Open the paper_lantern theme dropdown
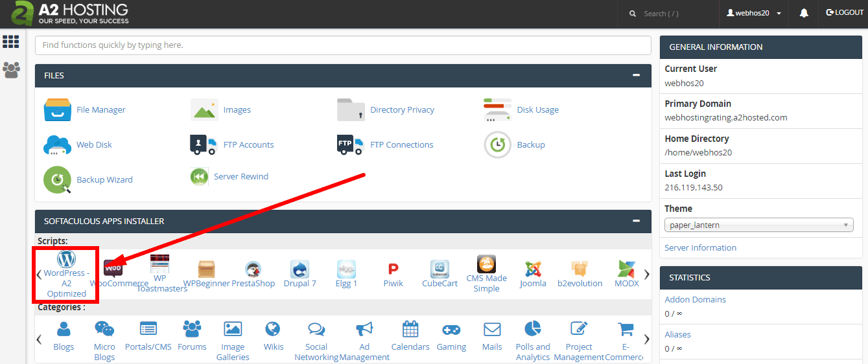The image size is (868, 364). (x=759, y=225)
